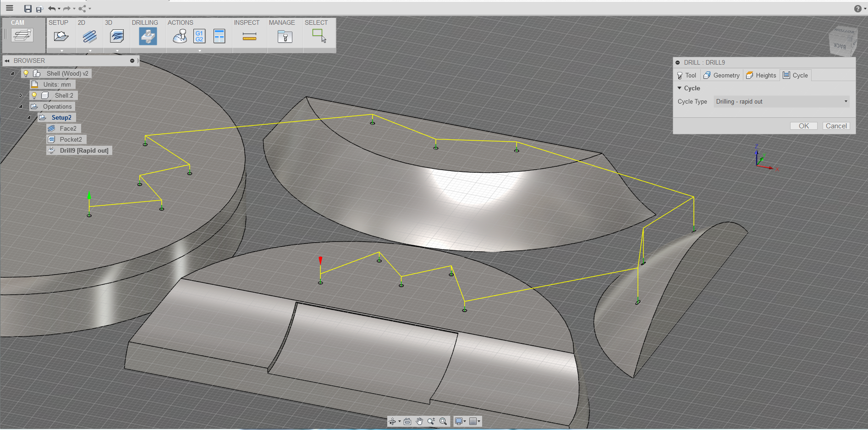Activate the Select window tool

[319, 36]
